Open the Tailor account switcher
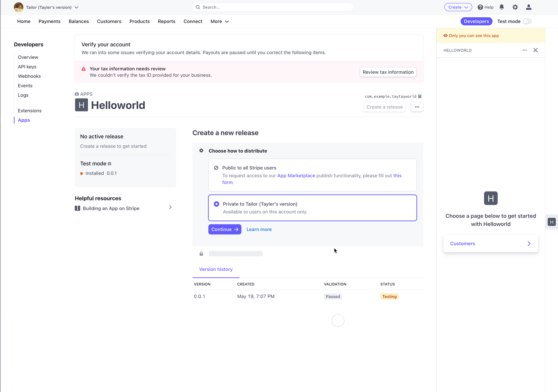The width and height of the screenshot is (558, 392). (49, 7)
